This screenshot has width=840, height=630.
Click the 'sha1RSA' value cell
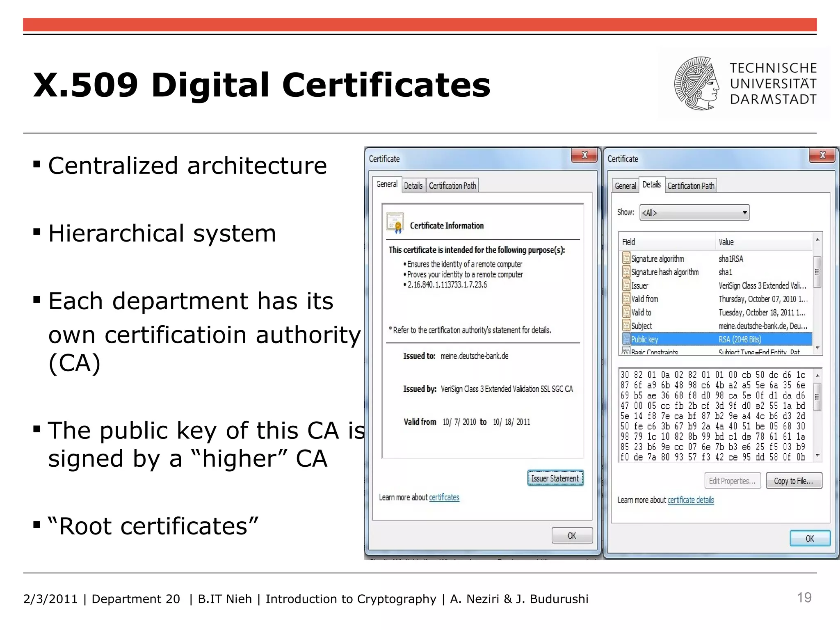pyautogui.click(x=731, y=258)
